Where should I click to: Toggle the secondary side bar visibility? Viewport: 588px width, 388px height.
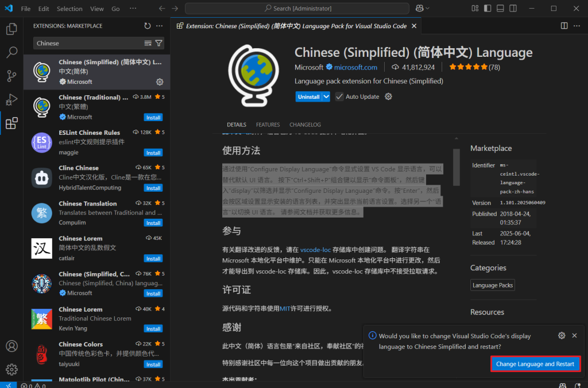(513, 8)
